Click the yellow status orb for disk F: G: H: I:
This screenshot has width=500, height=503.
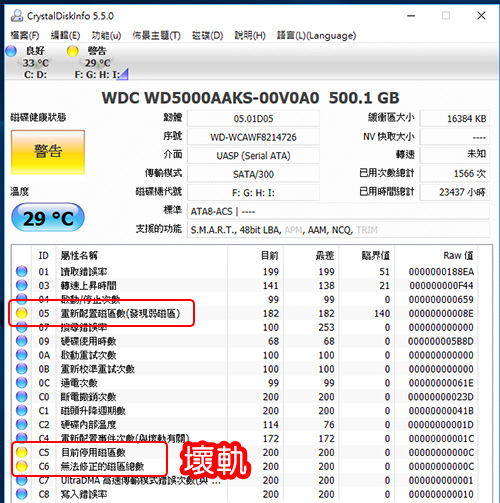point(72,51)
